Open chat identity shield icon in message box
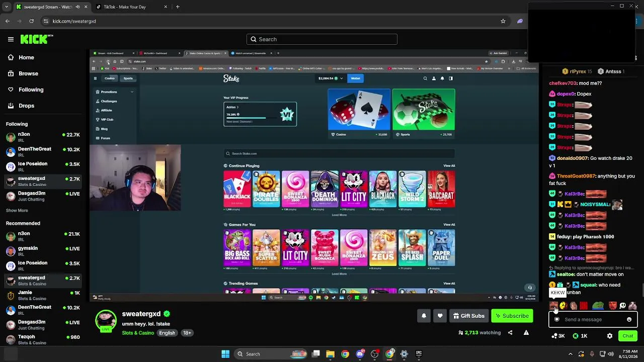 [556, 319]
